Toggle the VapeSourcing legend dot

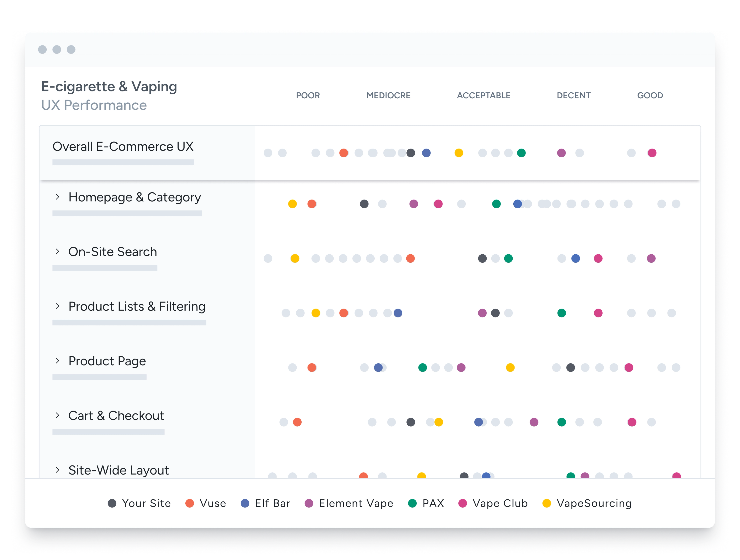(x=547, y=503)
